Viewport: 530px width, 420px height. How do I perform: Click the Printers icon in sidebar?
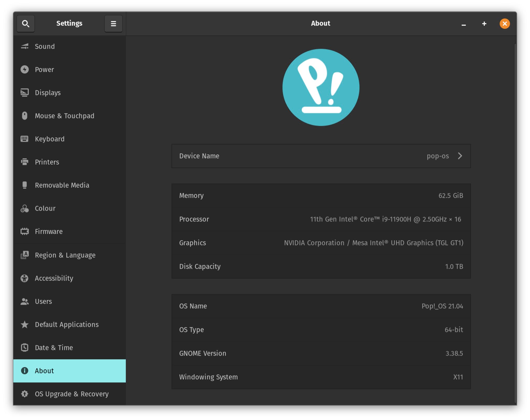click(x=25, y=162)
